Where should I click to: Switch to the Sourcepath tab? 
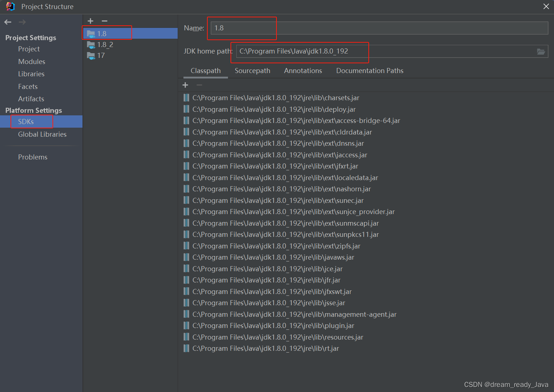(252, 71)
